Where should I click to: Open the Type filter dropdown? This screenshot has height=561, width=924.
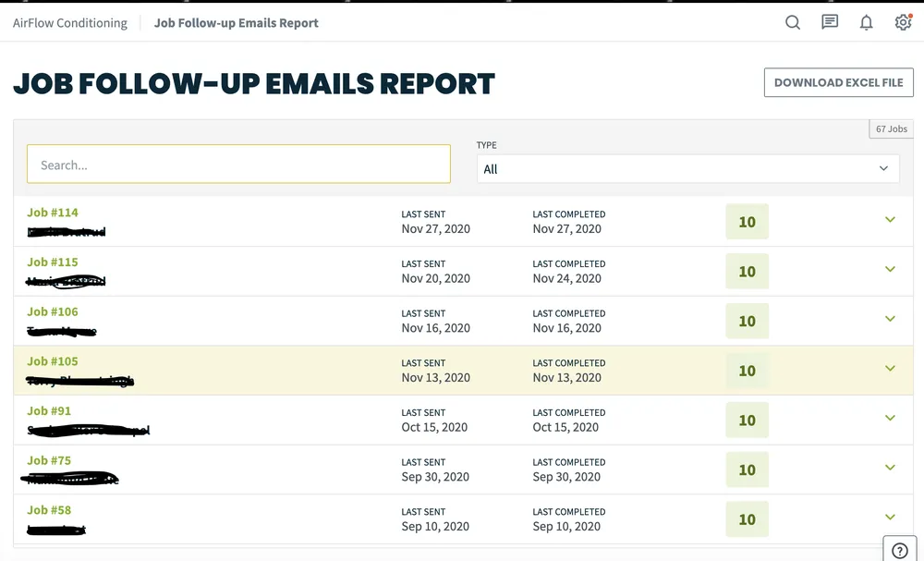(x=687, y=169)
